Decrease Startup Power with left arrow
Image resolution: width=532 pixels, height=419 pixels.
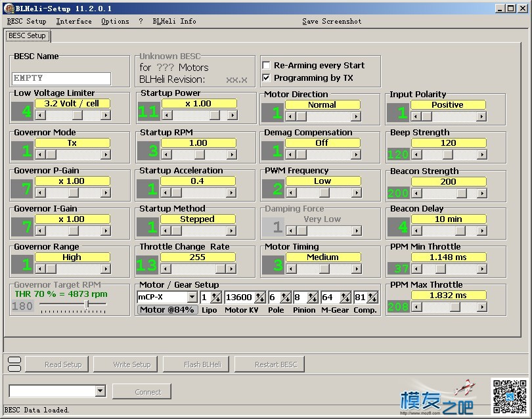pyautogui.click(x=167, y=116)
